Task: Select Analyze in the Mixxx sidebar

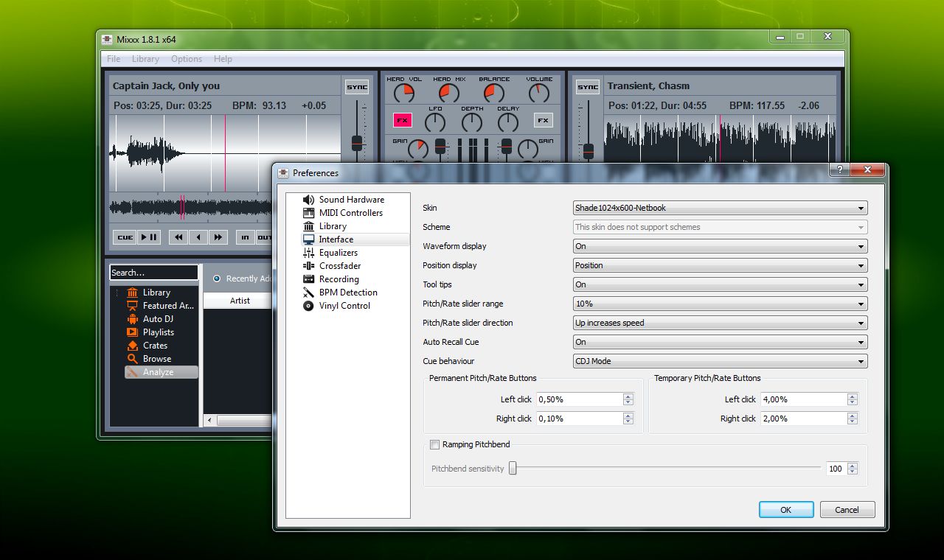Action: [162, 372]
